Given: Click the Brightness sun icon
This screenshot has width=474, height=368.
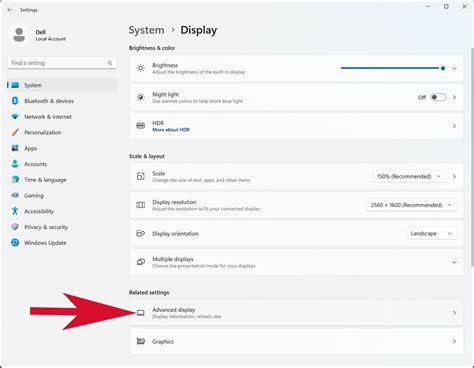Looking at the screenshot, I should pyautogui.click(x=141, y=68).
